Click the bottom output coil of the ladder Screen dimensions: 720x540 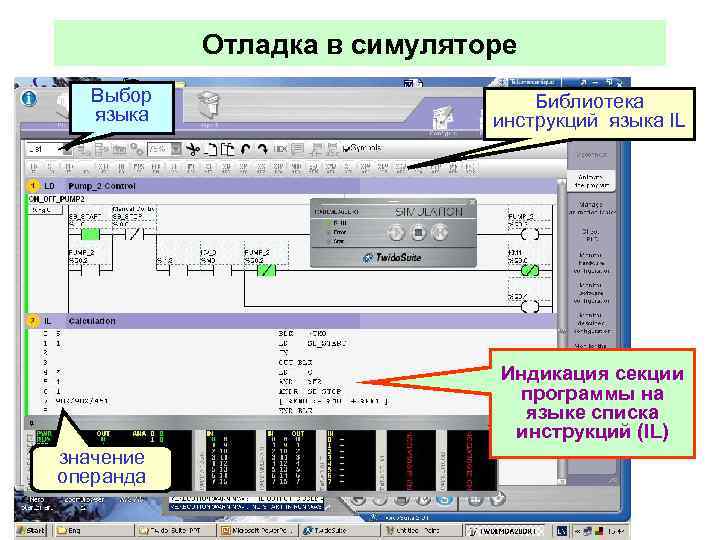pyautogui.click(x=530, y=306)
